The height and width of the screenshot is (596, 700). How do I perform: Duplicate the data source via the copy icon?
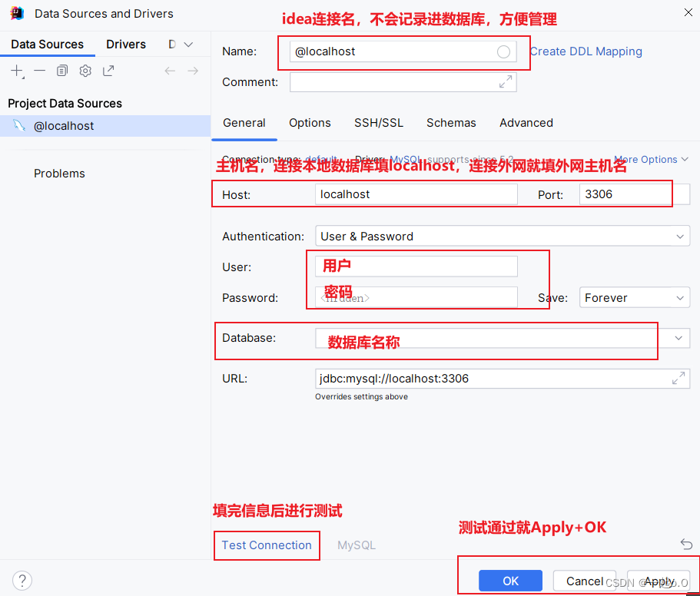[x=62, y=71]
